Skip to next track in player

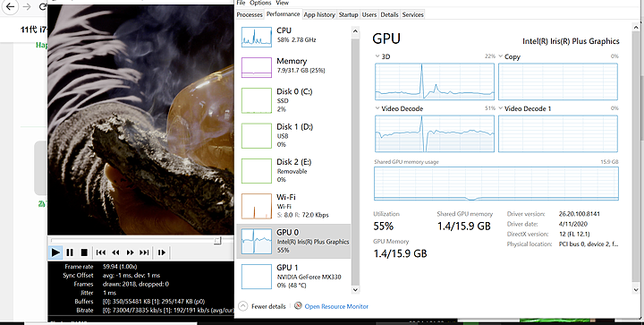coord(144,252)
